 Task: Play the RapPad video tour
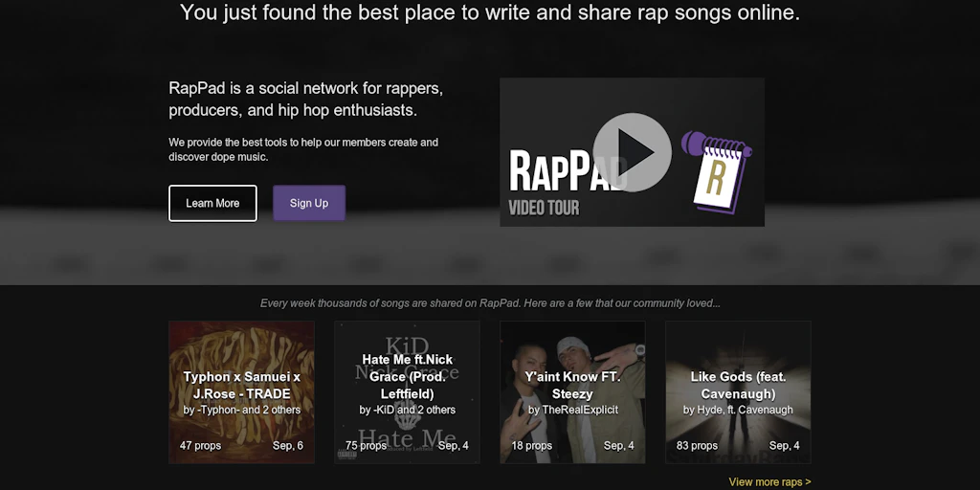(632, 152)
